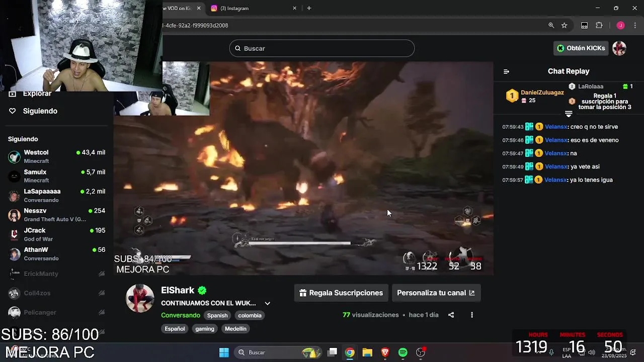Image resolution: width=644 pixels, height=362 pixels.
Task: Open Spotify from the taskbar
Action: pyautogui.click(x=403, y=352)
